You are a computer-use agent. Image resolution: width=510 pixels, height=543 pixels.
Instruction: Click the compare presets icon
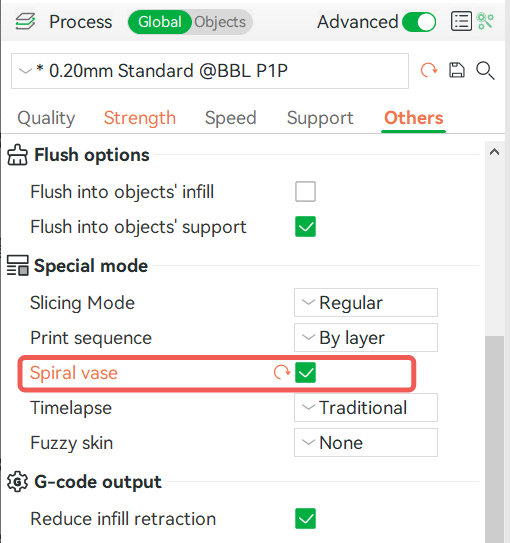click(x=485, y=21)
